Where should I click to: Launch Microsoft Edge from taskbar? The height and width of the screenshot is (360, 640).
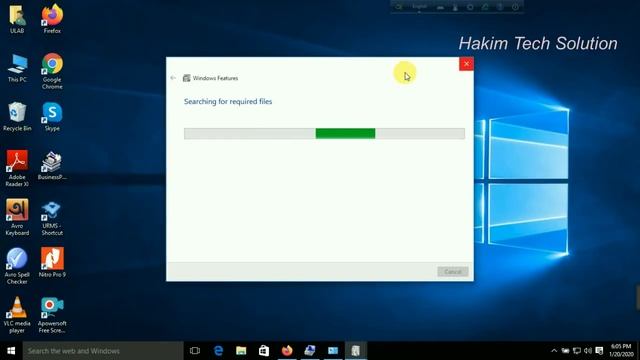coord(218,351)
